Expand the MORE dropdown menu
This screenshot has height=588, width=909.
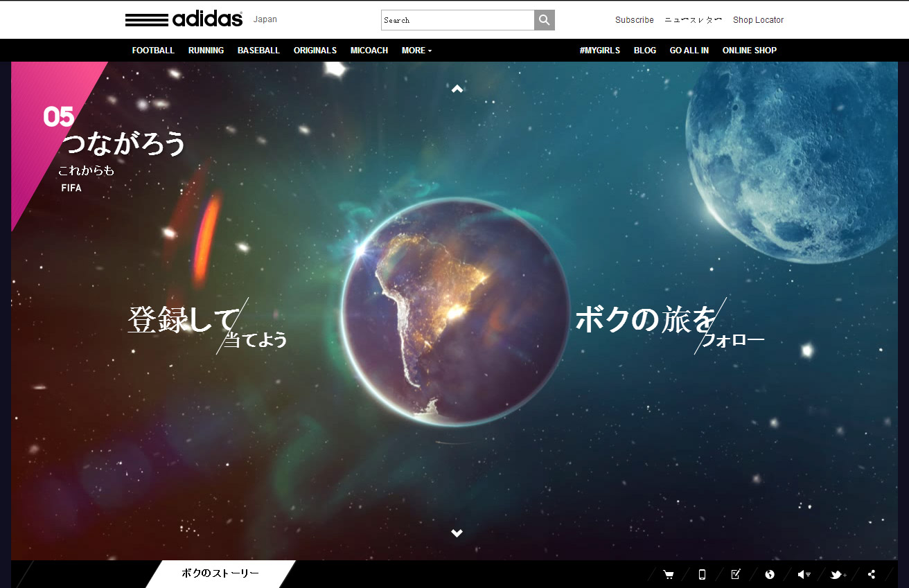(416, 51)
